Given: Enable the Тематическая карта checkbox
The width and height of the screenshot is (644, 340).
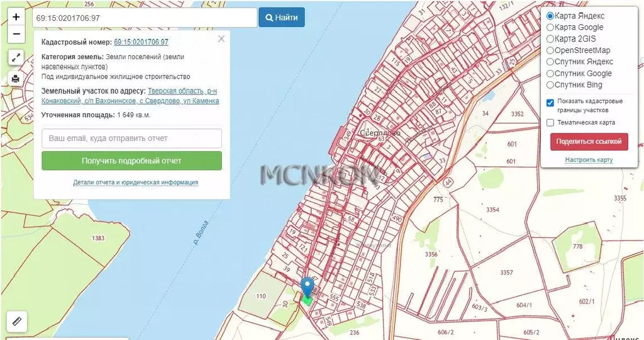Looking at the screenshot, I should [550, 123].
